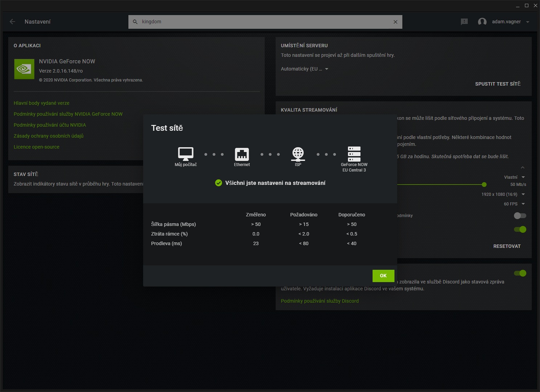Click the search magnifier icon
This screenshot has height=392, width=540.
tap(135, 22)
